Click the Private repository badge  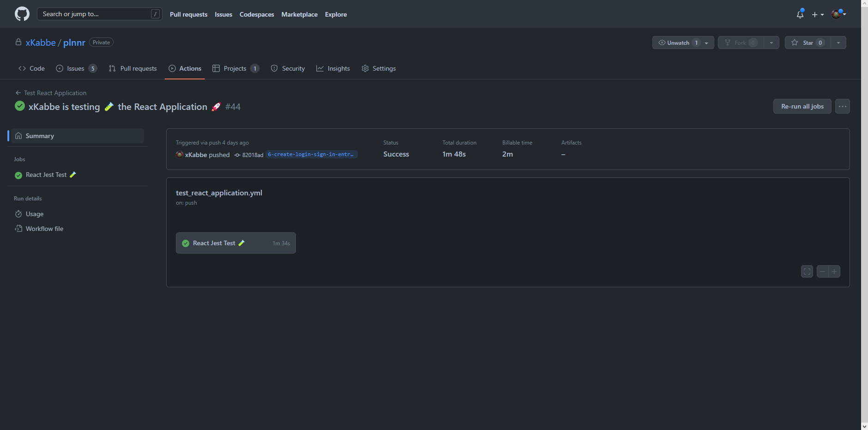tap(101, 42)
